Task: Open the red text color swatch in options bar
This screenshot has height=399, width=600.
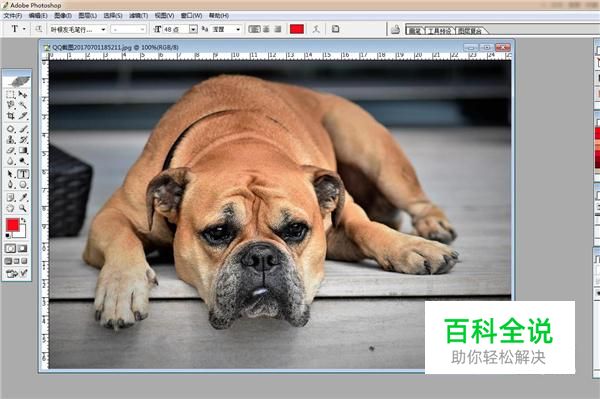Action: click(x=297, y=29)
